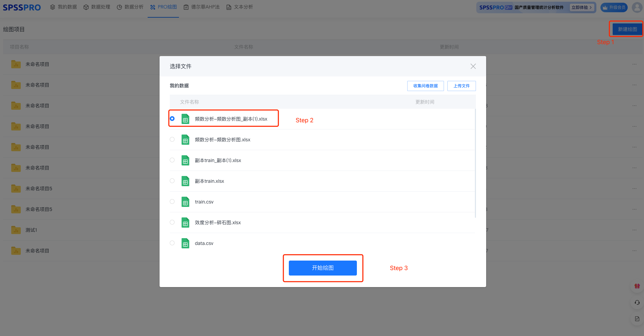Viewport: 644px width, 336px height.
Task: Click the train.csv spreadsheet file icon
Action: (x=185, y=202)
